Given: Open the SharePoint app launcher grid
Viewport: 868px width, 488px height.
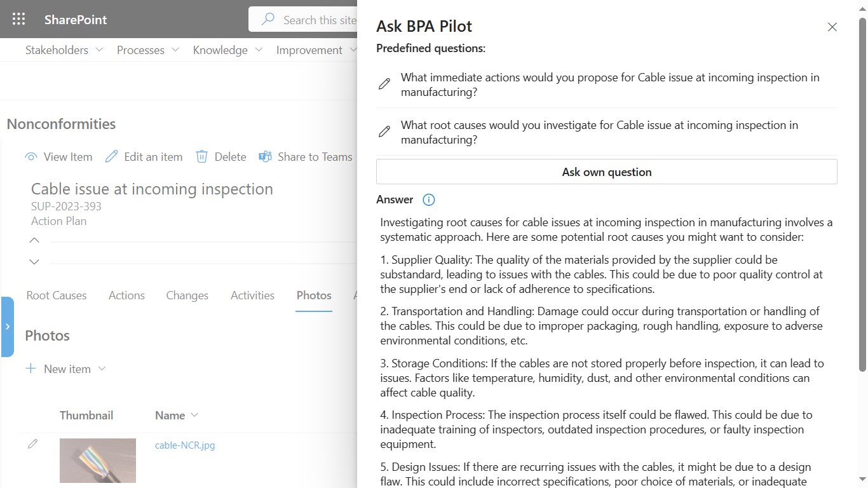Looking at the screenshot, I should [x=19, y=19].
